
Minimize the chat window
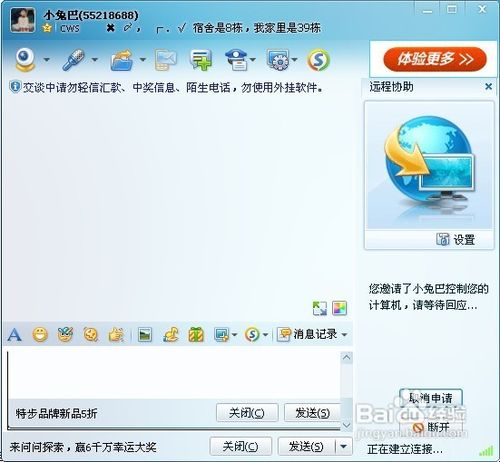pos(427,10)
